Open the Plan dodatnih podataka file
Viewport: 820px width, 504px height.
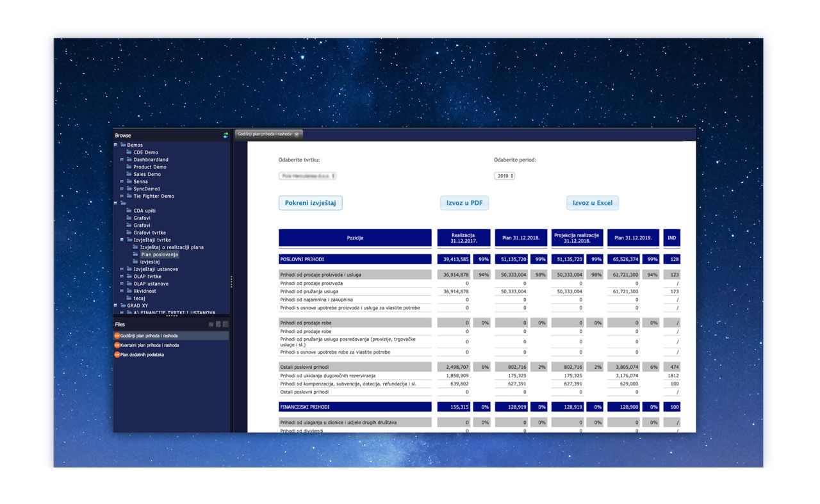point(142,354)
